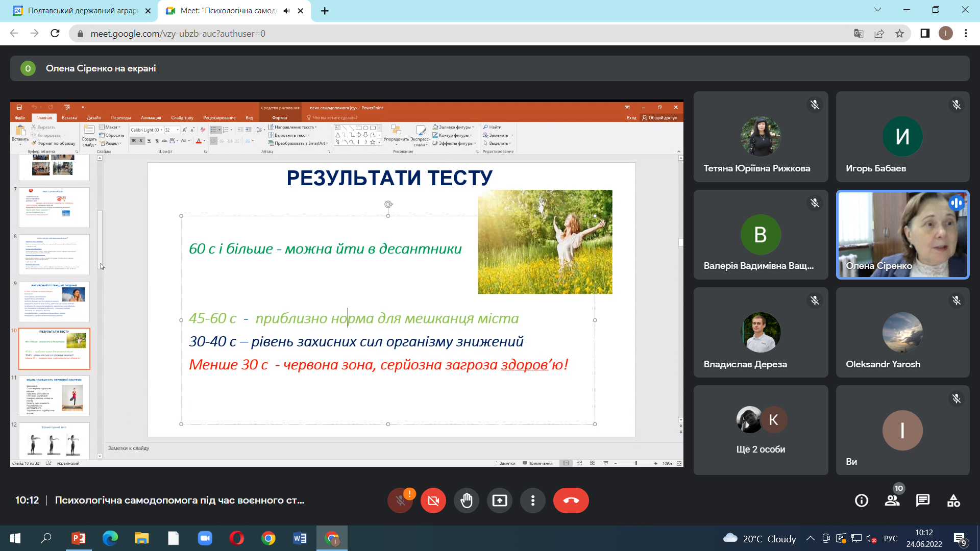Image resolution: width=980 pixels, height=551 pixels.
Task: Turn on microphone in Meet controls
Action: click(400, 500)
